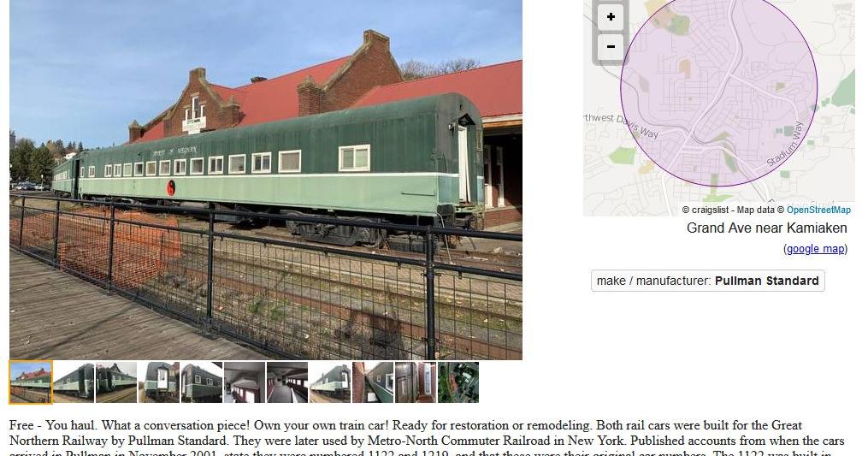The width and height of the screenshot is (868, 456).
Task: Open the fourth thumbnail showing car end door
Action: tap(159, 382)
